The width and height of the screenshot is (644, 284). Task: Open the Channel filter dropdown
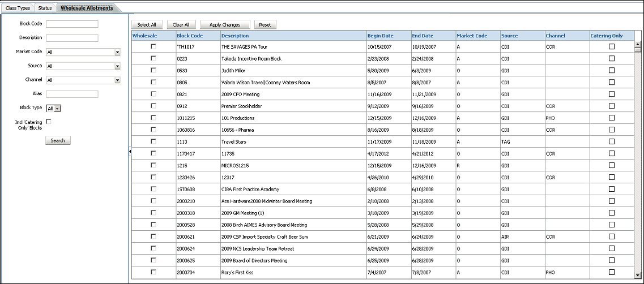[117, 80]
